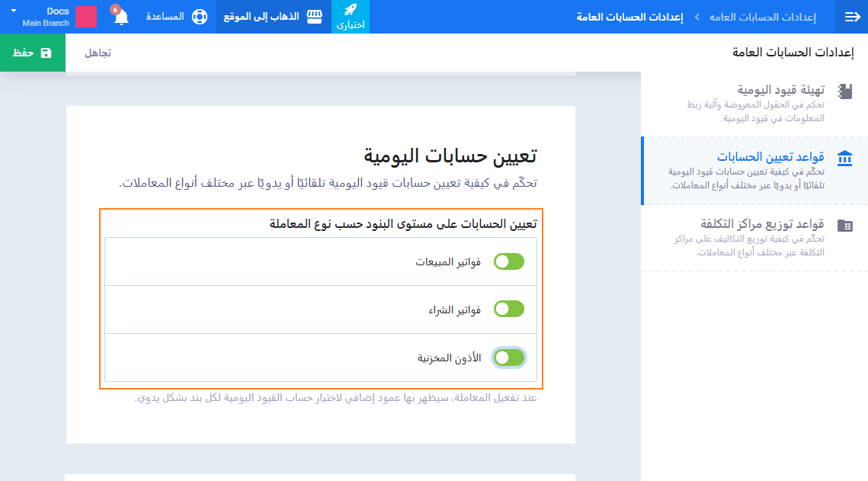Click the تعيين حسابات اليومية heading
Viewport: 868px width, 481px height.
[x=450, y=155]
